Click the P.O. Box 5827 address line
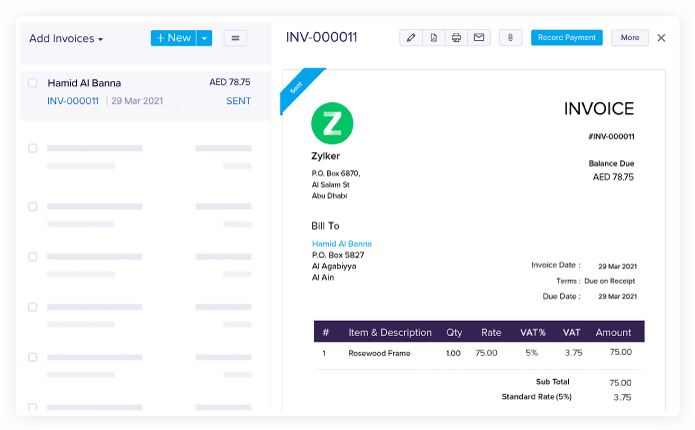The image size is (695, 430). 338,255
